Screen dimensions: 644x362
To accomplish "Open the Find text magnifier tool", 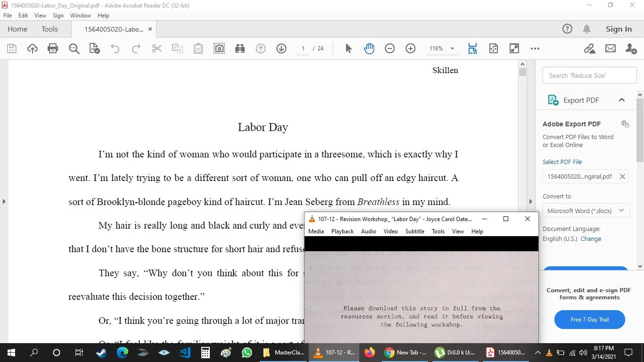I will [74, 49].
